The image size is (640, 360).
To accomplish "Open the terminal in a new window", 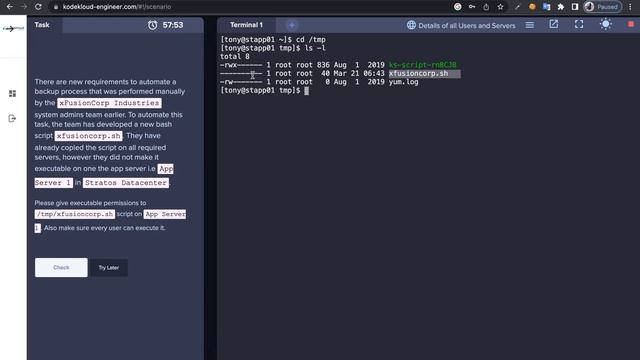I will (553, 24).
